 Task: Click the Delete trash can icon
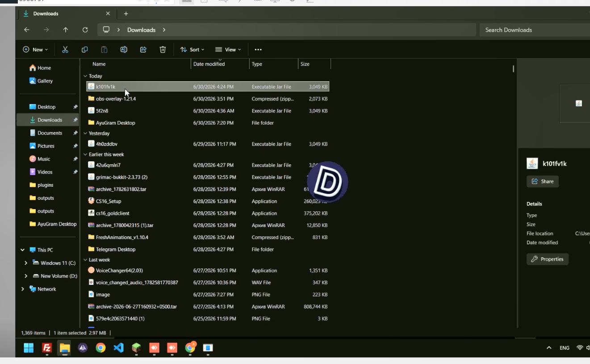[x=163, y=50]
